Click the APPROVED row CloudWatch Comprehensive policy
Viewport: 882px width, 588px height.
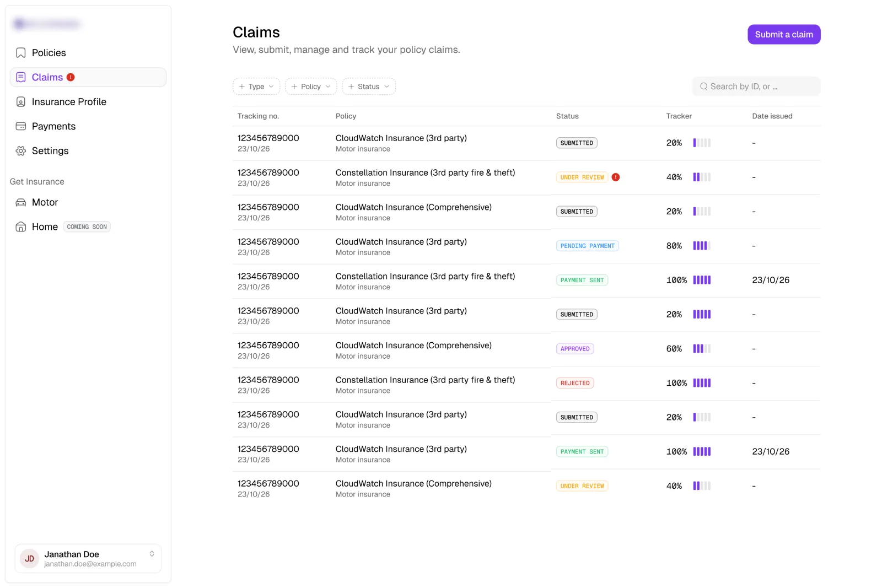413,346
